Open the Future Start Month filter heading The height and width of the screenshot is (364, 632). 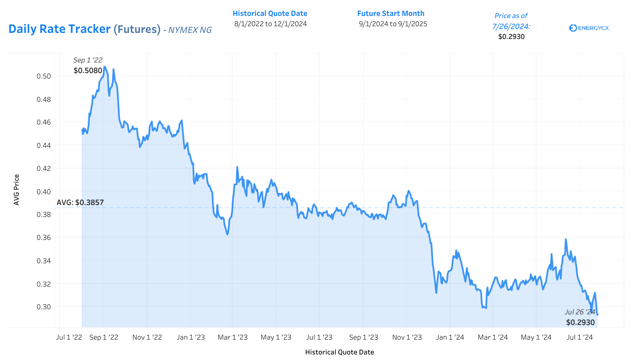click(391, 13)
